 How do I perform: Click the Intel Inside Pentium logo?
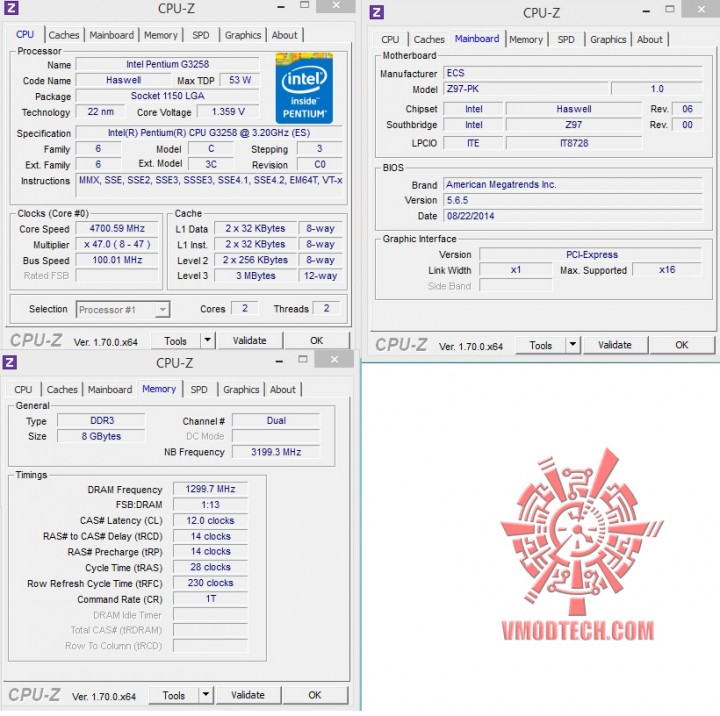click(x=304, y=88)
